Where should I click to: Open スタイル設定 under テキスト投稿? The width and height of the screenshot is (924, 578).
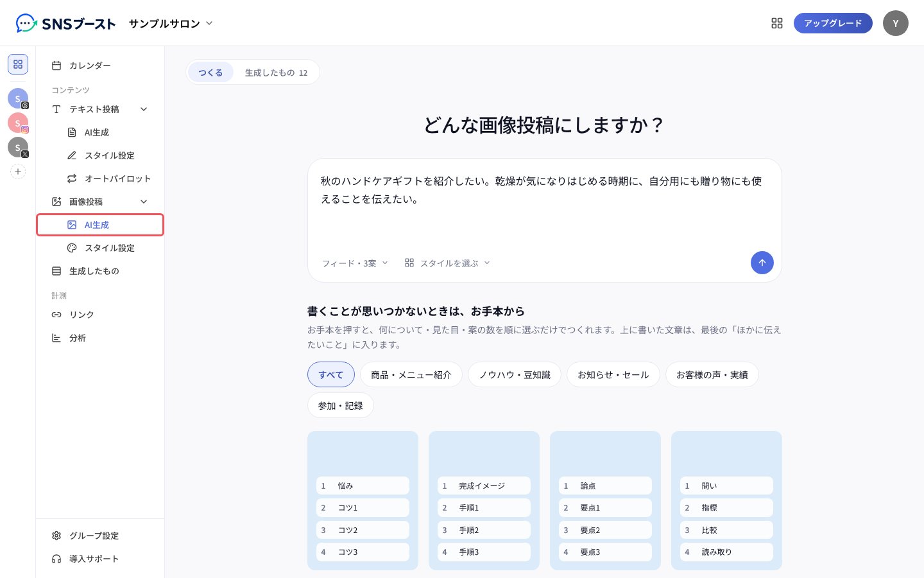(x=100, y=155)
